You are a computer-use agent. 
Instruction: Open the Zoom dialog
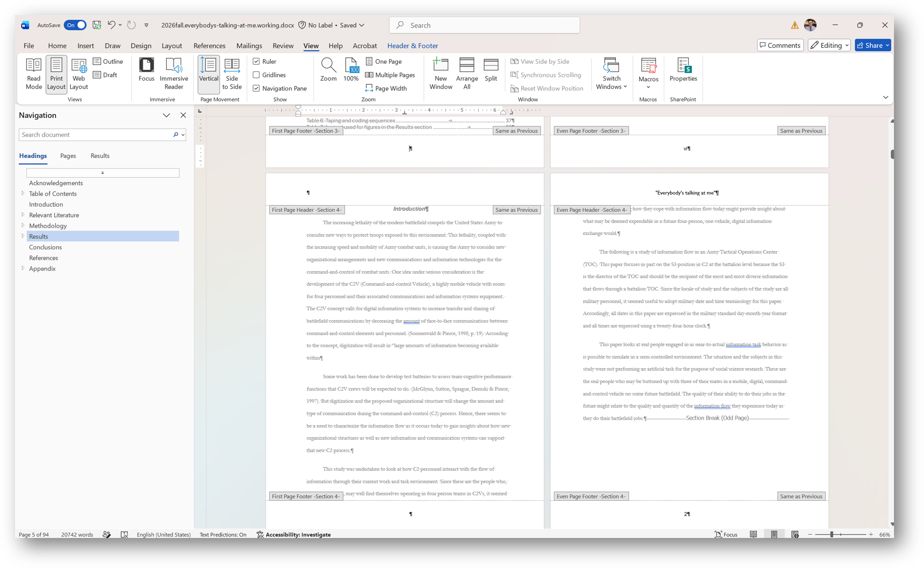click(x=328, y=70)
